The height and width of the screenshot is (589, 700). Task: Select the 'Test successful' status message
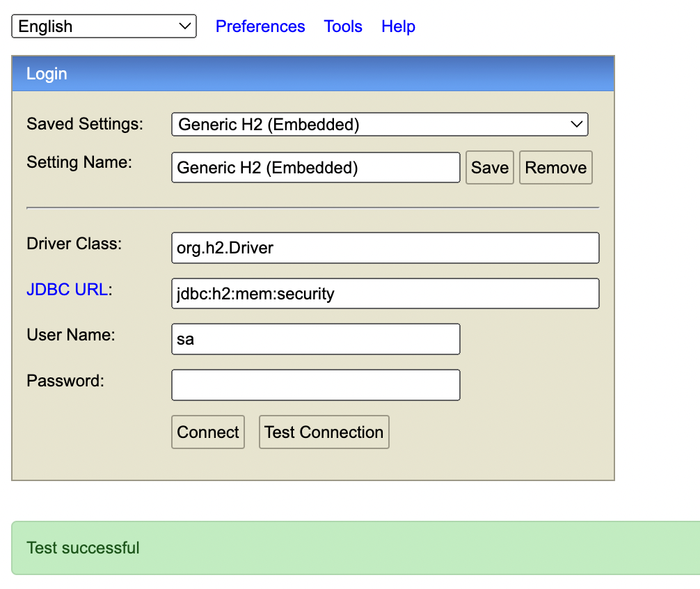point(83,548)
